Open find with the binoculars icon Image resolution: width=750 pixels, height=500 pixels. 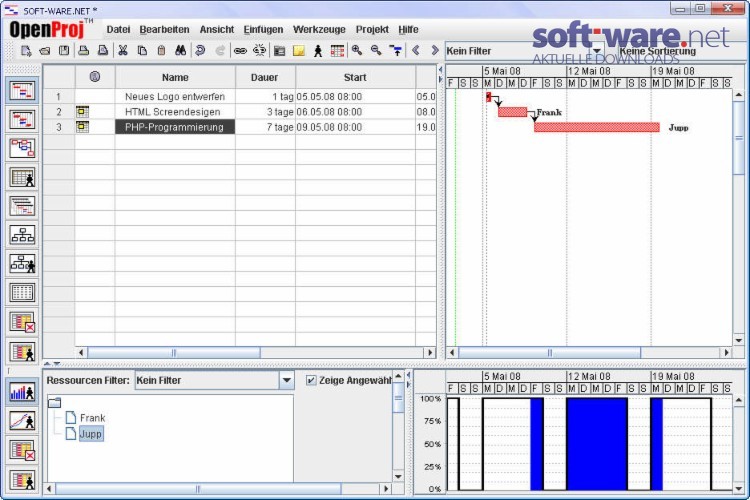point(180,51)
